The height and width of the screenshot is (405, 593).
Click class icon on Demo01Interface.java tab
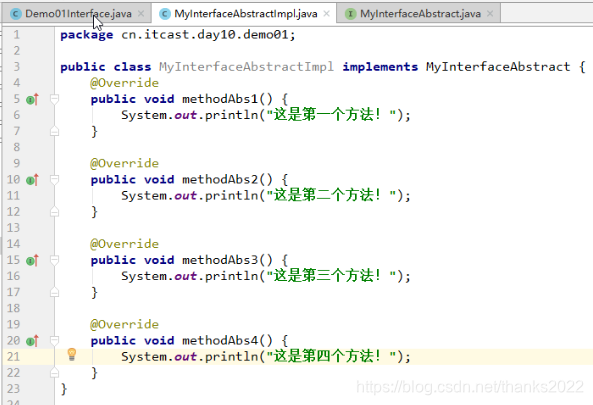pos(16,14)
